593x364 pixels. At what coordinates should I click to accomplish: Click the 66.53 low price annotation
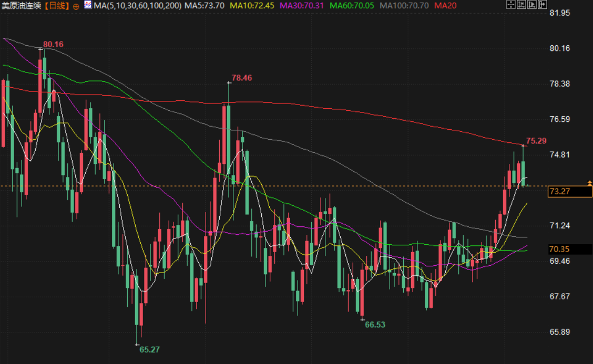click(x=375, y=325)
